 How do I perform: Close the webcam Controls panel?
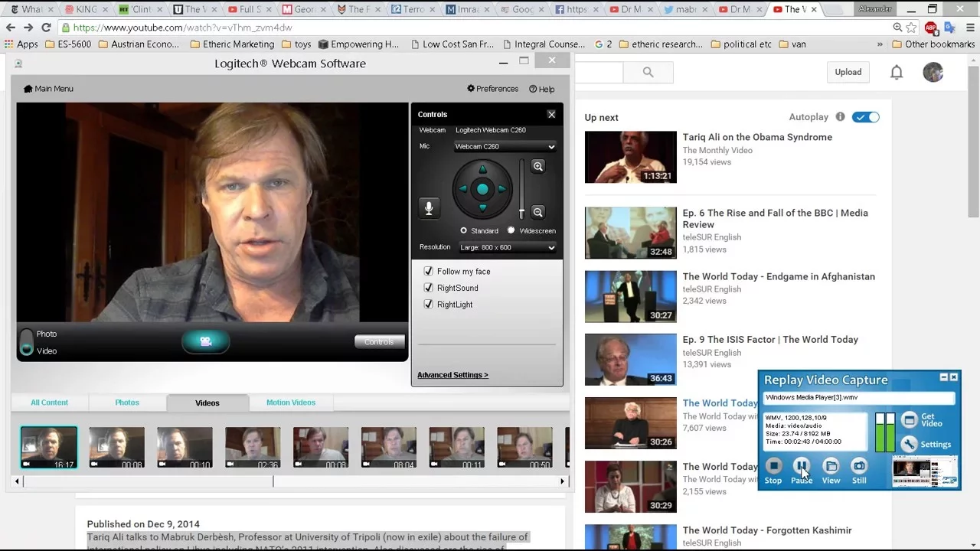[551, 114]
